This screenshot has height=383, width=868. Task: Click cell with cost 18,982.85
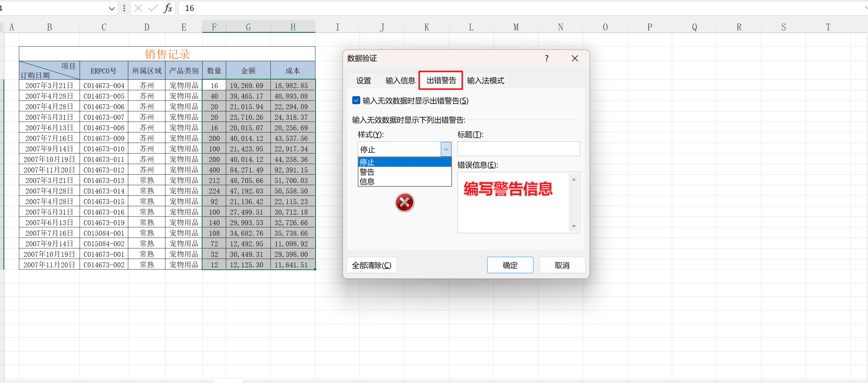tap(293, 85)
